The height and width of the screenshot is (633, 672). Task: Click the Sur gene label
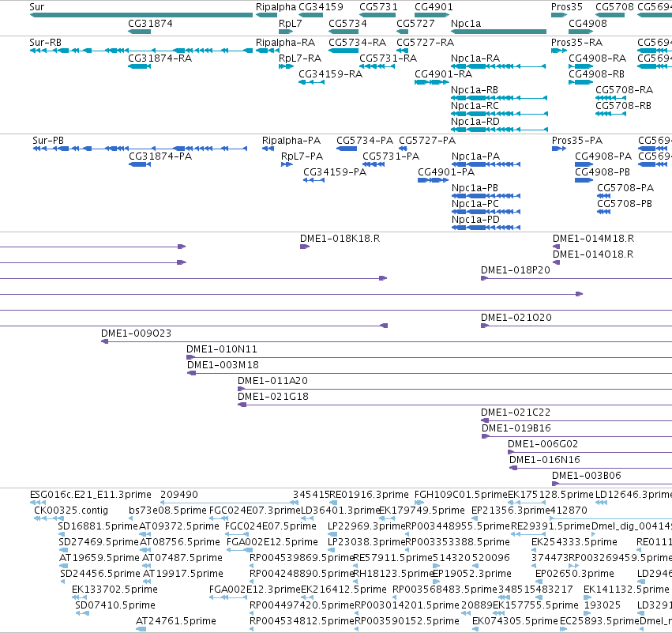point(37,7)
